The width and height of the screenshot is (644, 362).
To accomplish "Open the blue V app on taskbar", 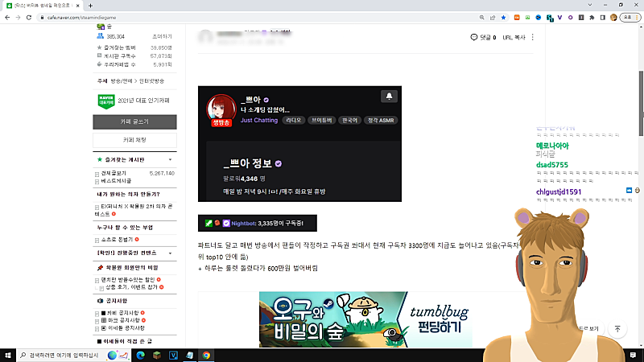I will click(173, 356).
